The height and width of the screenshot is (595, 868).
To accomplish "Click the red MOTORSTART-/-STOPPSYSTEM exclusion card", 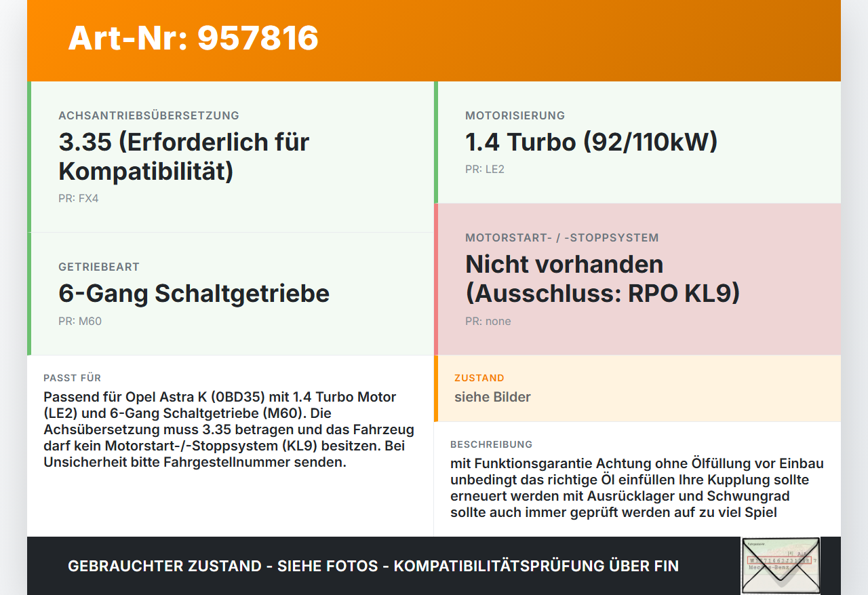I will tap(637, 278).
